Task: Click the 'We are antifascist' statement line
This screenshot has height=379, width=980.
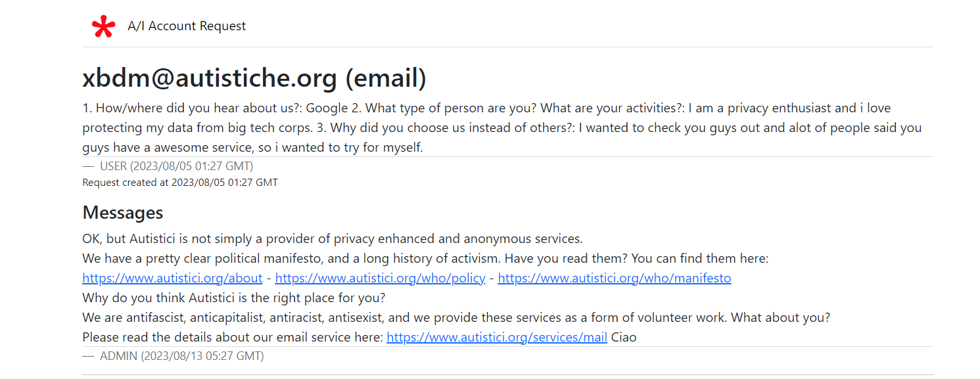Action: 456,318
